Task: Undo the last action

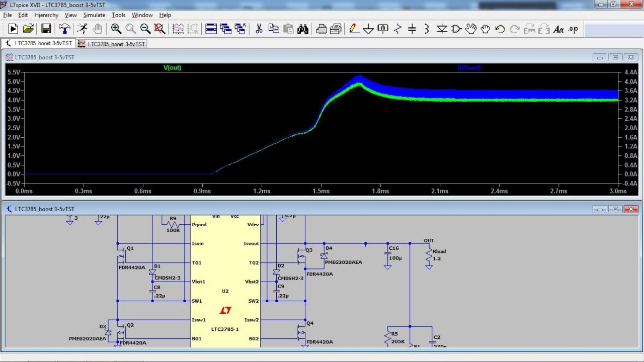Action: pyautogui.click(x=500, y=29)
